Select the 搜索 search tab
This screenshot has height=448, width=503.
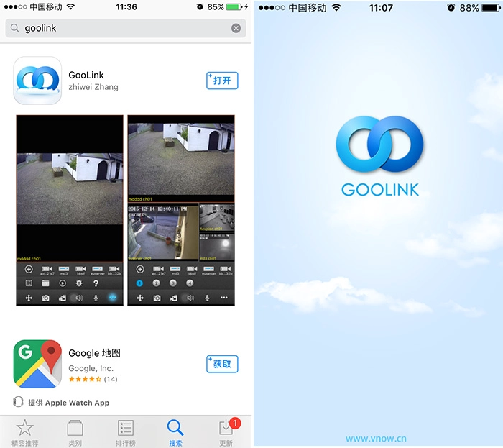tap(175, 433)
